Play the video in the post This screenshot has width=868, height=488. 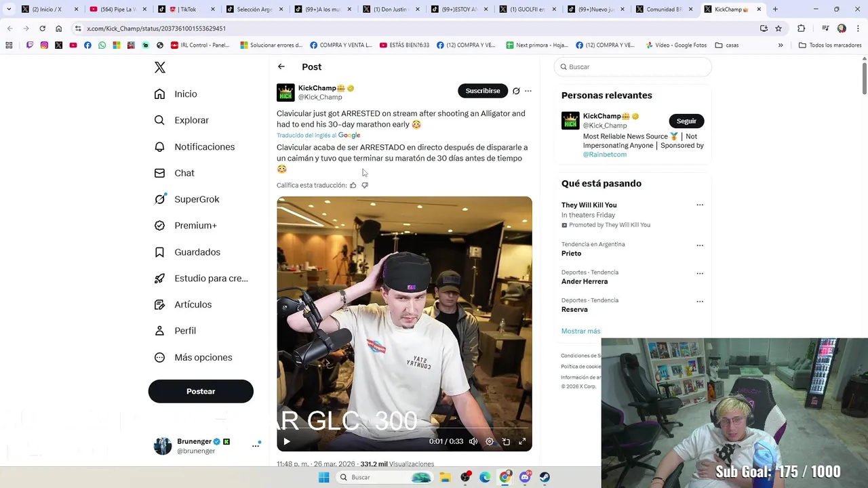287,441
